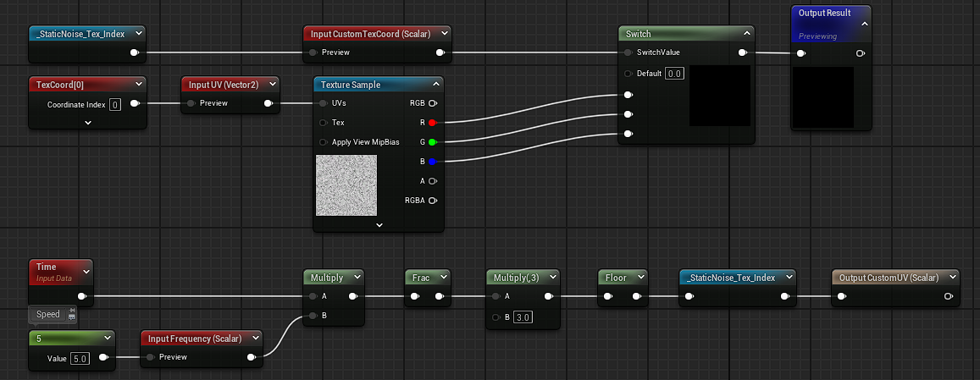Open the Input CustomTexCoord (Scalar) header chevron

pyautogui.click(x=444, y=34)
